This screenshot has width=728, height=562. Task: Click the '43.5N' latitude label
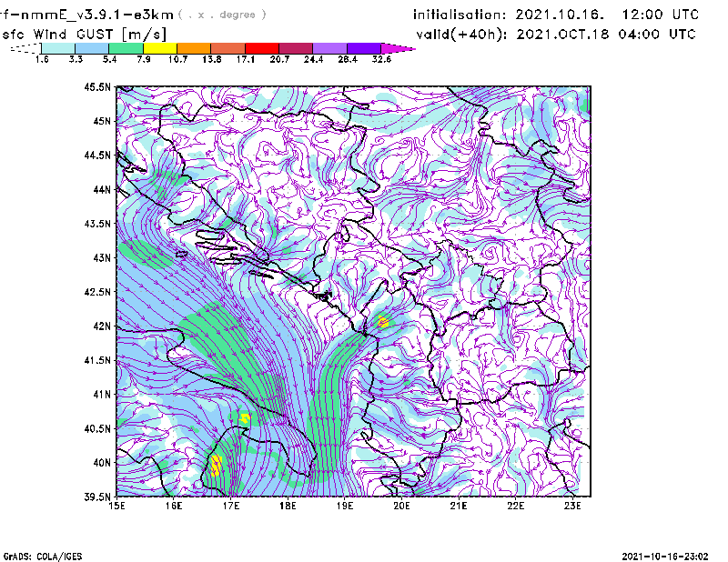[97, 224]
